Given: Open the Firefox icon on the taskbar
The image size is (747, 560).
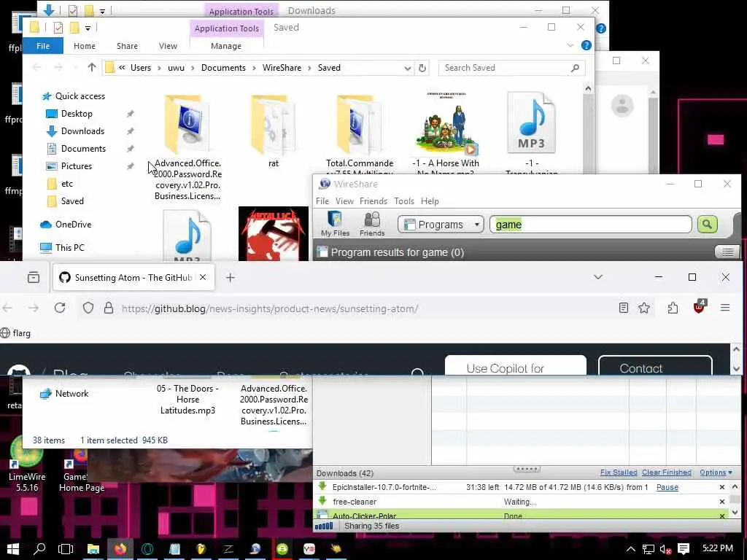Looking at the screenshot, I should pos(120,548).
